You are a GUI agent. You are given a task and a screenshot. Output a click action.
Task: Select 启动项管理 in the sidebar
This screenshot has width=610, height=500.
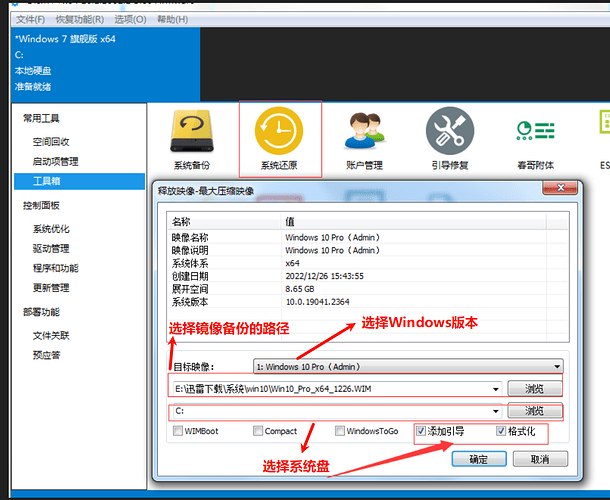coord(56,161)
